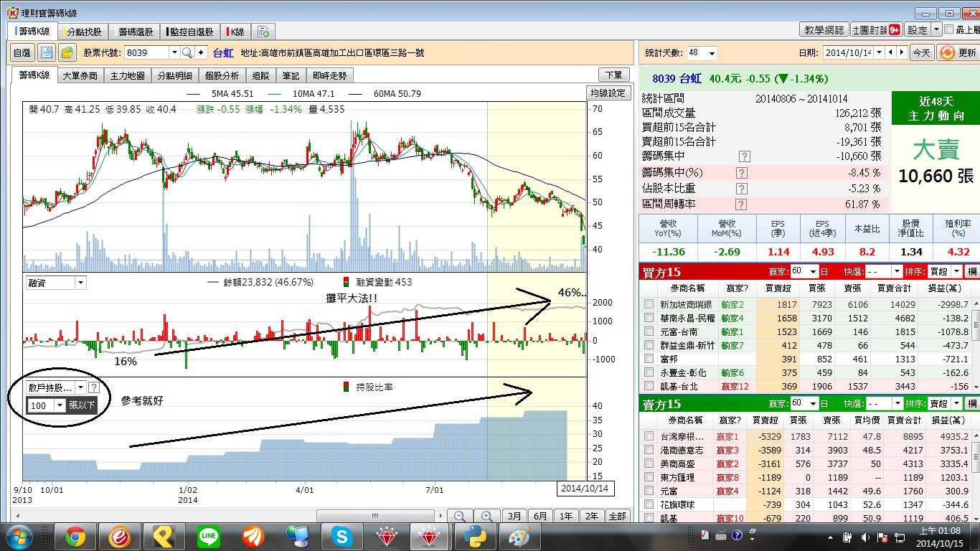Click the stock code input field
Image resolution: width=980 pixels, height=551 pixels.
coord(146,52)
